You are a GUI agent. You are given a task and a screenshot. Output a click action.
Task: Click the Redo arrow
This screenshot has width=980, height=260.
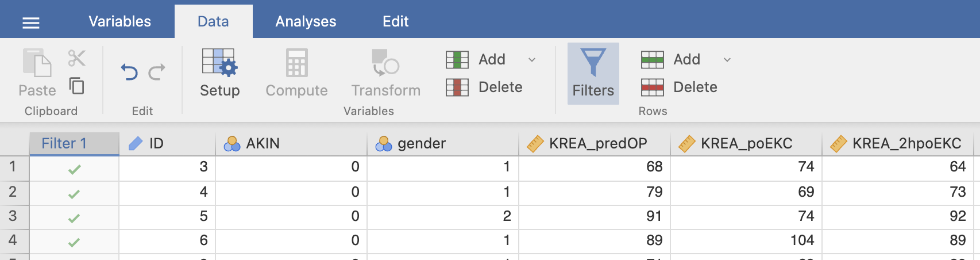[x=157, y=72]
